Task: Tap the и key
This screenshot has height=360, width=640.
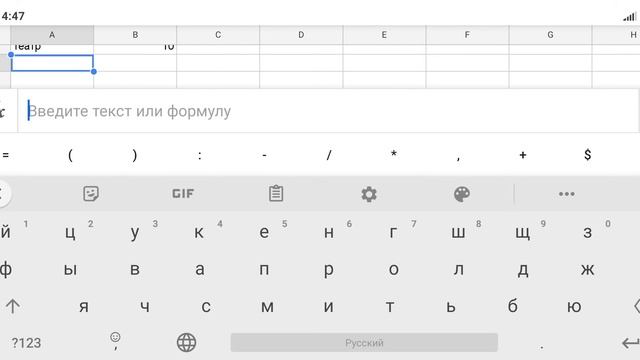Action: 329,306
